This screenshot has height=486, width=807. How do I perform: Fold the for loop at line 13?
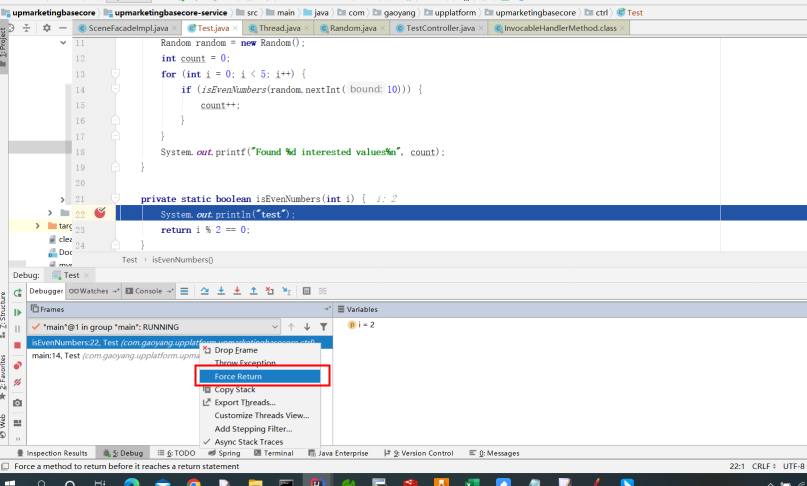116,74
